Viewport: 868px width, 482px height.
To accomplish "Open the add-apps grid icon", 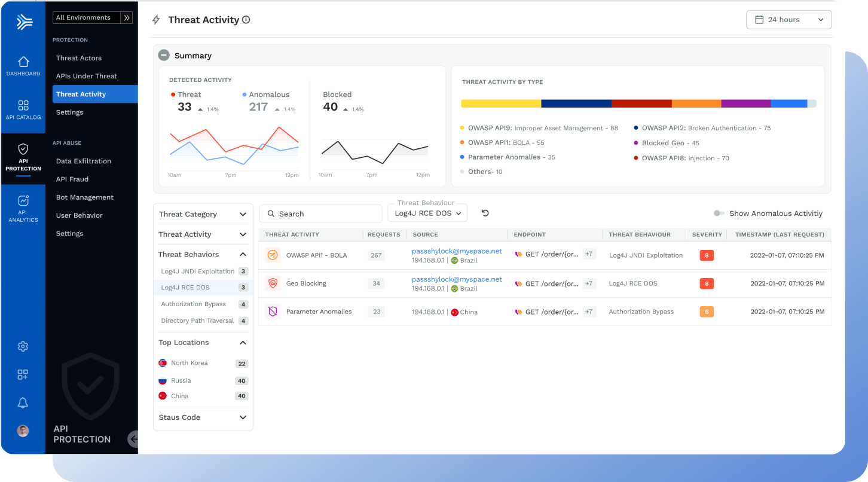I will pyautogui.click(x=23, y=375).
